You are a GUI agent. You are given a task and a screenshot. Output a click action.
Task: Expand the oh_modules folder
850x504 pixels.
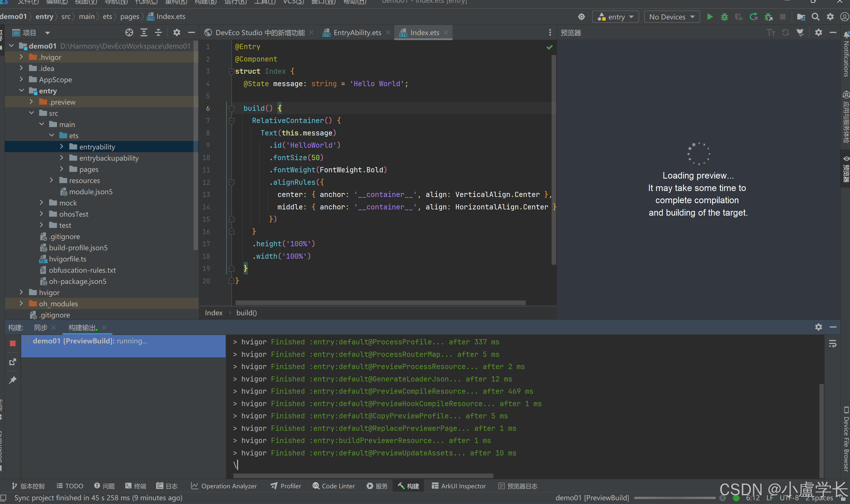pyautogui.click(x=21, y=303)
